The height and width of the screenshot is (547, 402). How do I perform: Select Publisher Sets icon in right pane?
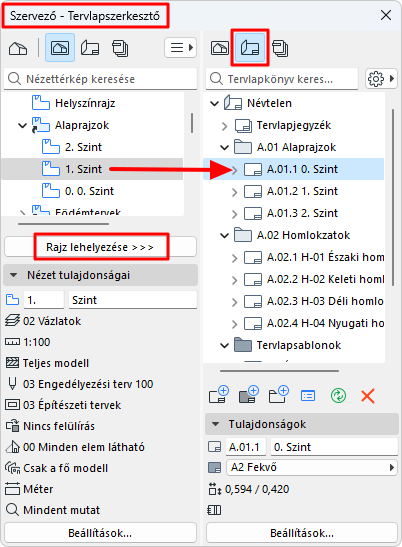[280, 48]
